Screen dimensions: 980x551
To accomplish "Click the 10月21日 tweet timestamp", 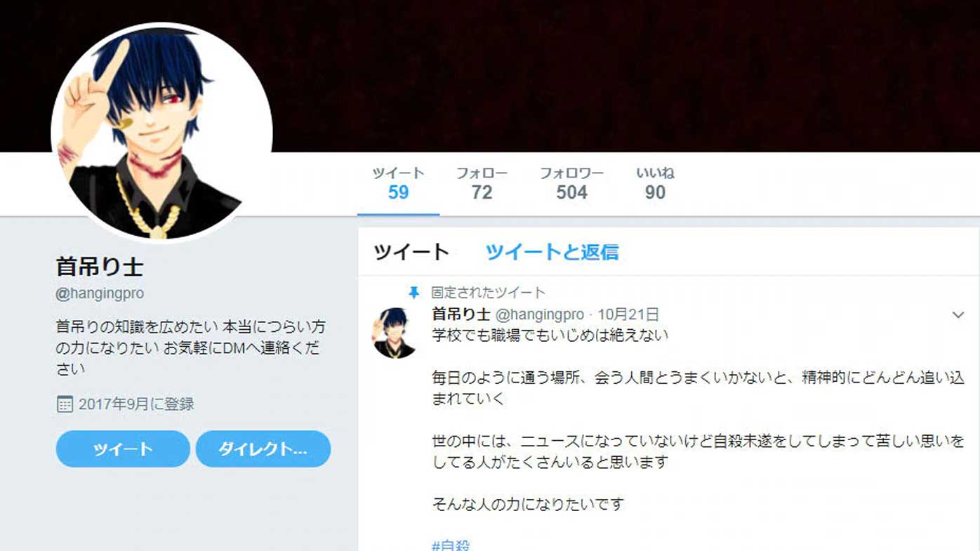I will [628, 314].
